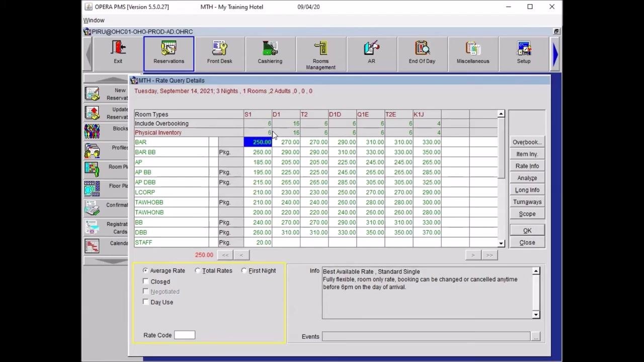
Task: Confirm with the OK button
Action: [527, 231]
